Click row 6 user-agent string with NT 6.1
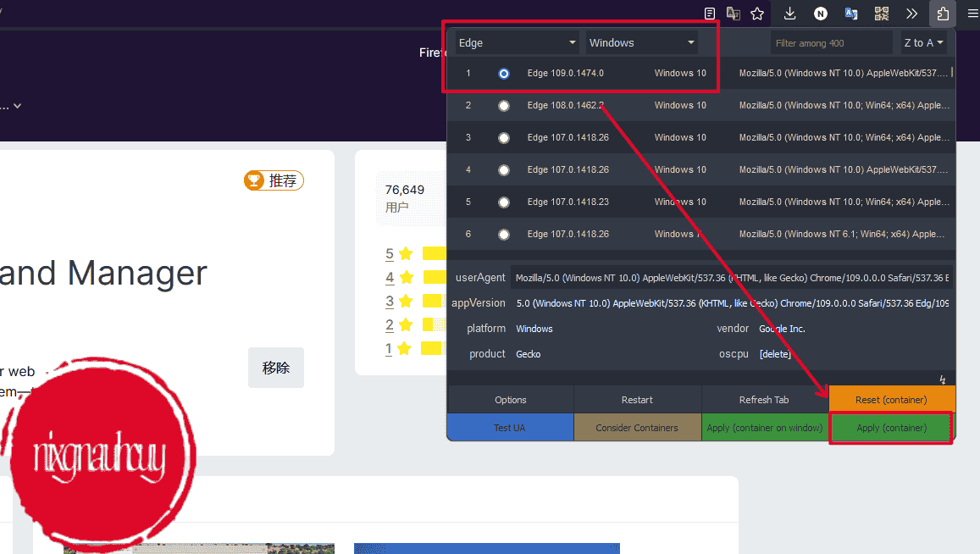Image resolution: width=980 pixels, height=554 pixels. [x=842, y=234]
